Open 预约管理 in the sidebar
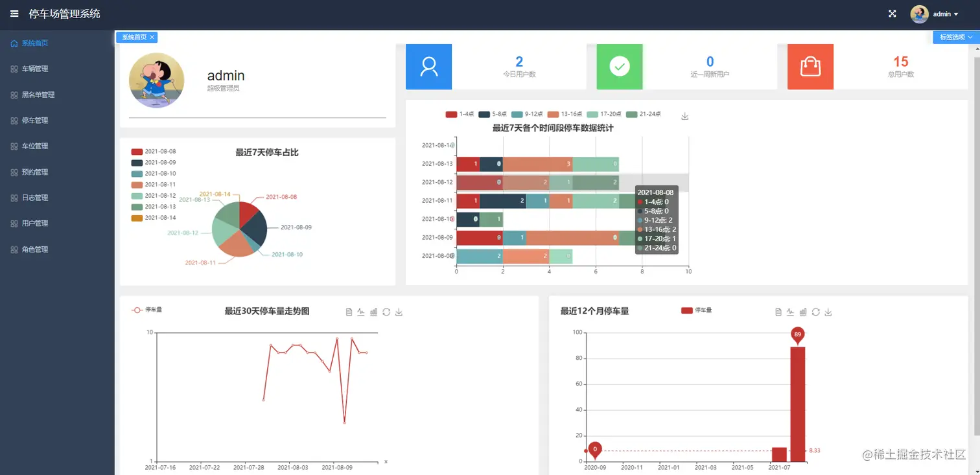980x475 pixels. [x=57, y=172]
